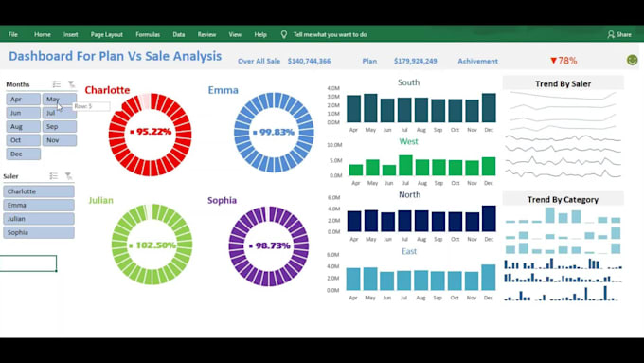Clear filter on the Saler slicer
644x363 pixels.
click(68, 176)
